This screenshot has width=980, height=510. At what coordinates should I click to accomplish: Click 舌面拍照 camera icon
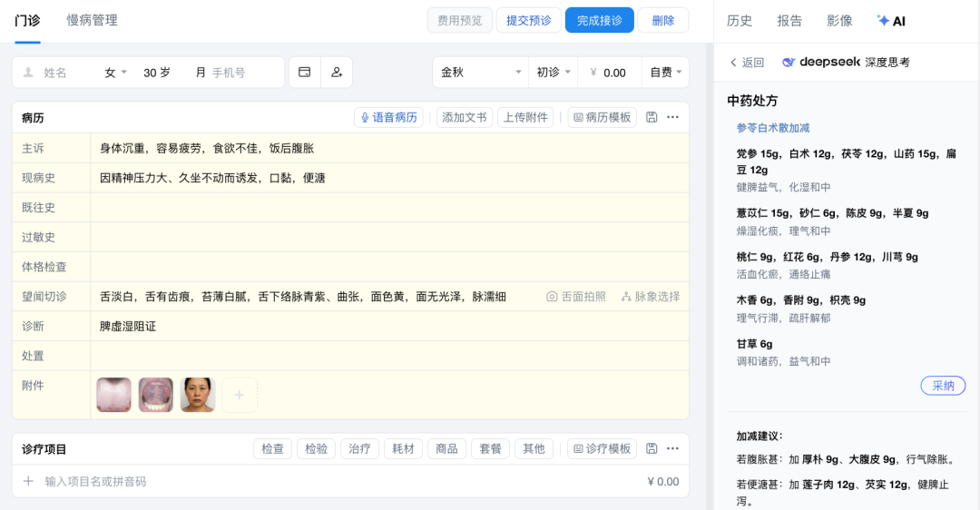click(553, 297)
